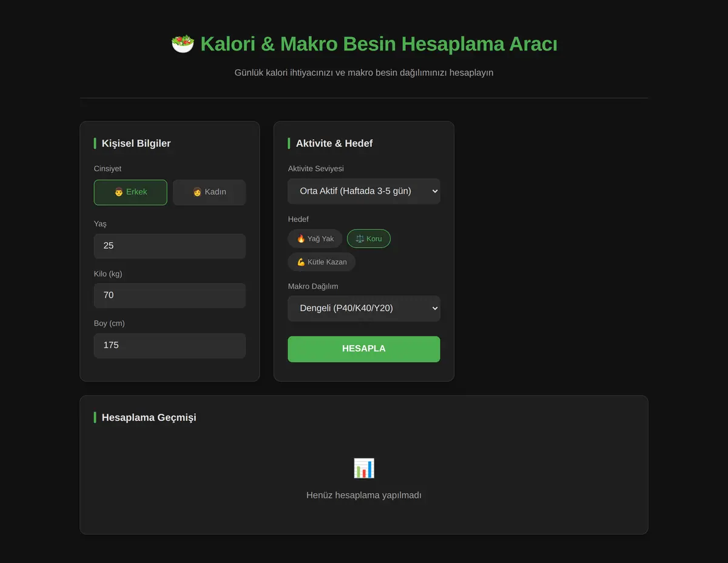Choose the Kütle Kazan goal

tap(322, 262)
